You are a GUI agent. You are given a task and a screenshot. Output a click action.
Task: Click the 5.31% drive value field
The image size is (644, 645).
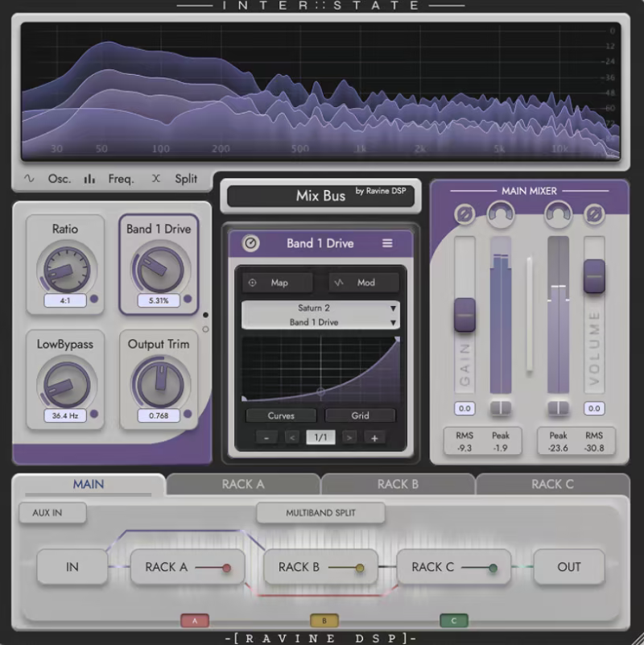point(159,300)
